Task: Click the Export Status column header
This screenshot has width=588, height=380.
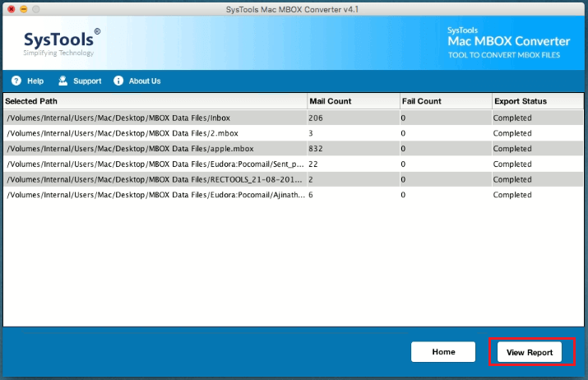Action: pyautogui.click(x=538, y=101)
